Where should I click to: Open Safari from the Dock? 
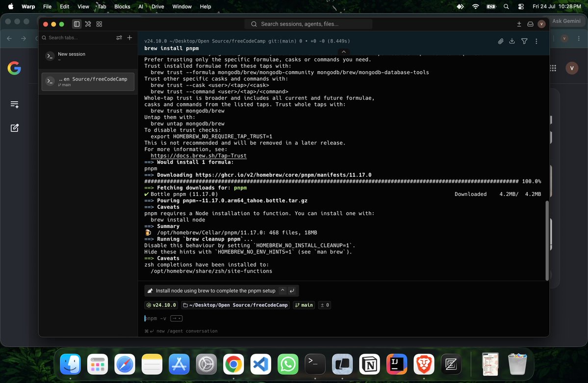125,364
